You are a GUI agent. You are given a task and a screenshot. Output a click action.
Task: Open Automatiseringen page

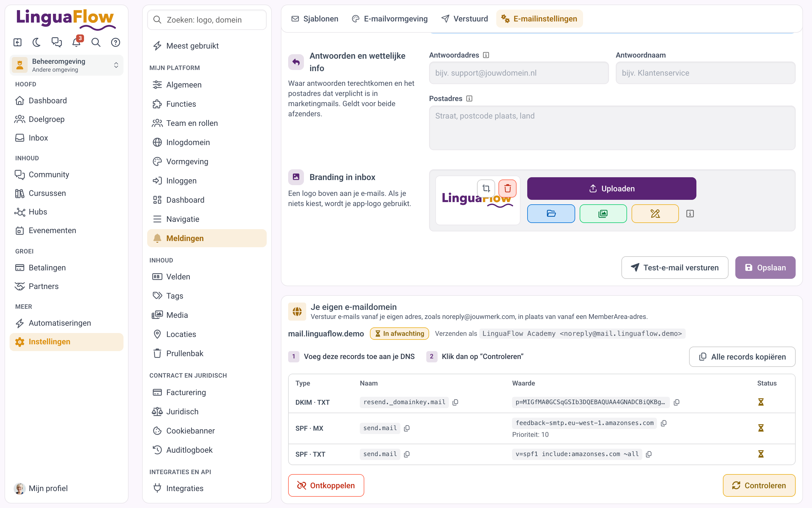[67, 323]
